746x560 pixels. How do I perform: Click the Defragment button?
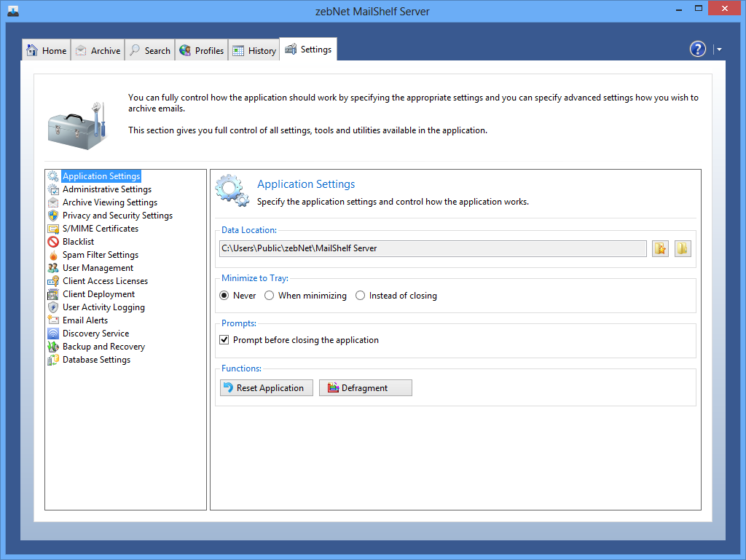(x=366, y=388)
